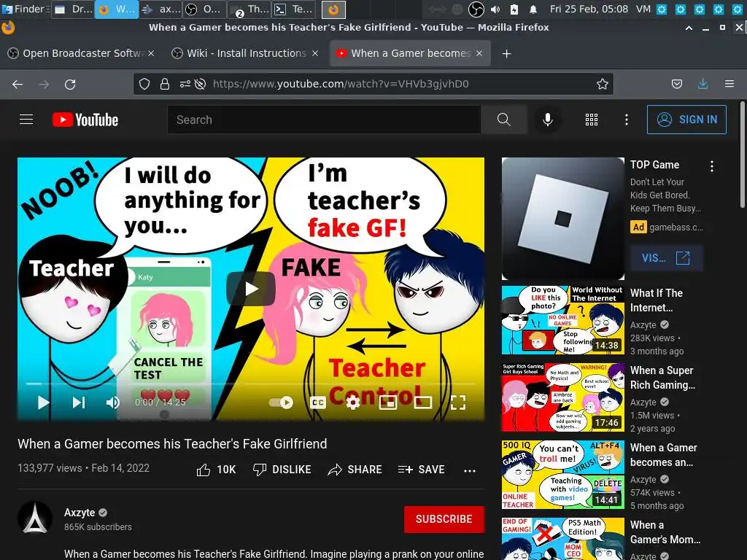Go to YouTube home via logo

85,120
